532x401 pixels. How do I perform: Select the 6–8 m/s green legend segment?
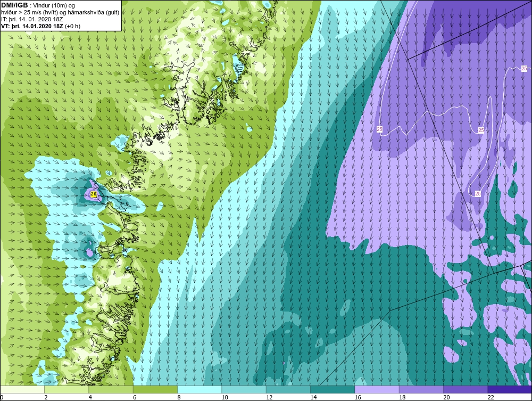(x=155, y=389)
